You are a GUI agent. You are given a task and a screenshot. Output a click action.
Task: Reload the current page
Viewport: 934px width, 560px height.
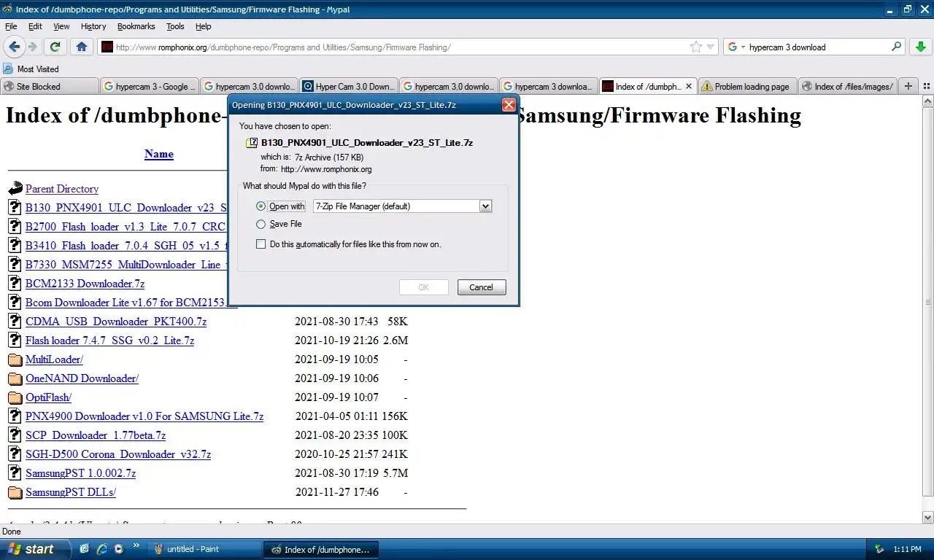(55, 47)
